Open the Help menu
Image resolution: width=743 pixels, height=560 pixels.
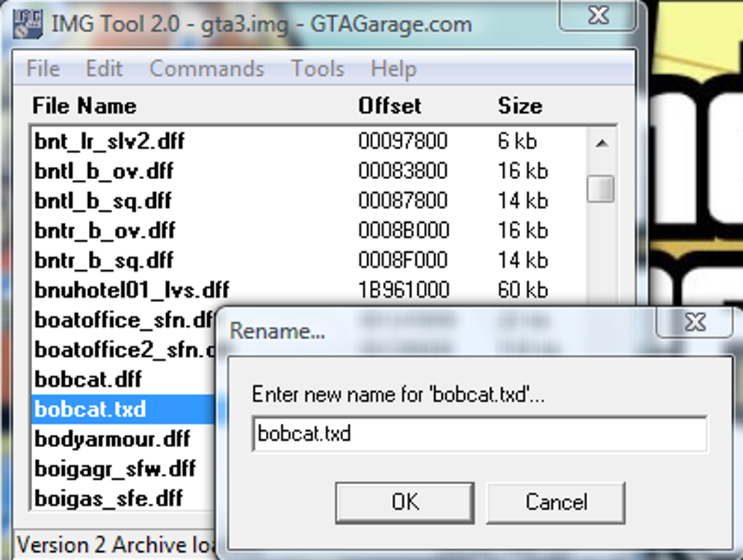pos(393,70)
